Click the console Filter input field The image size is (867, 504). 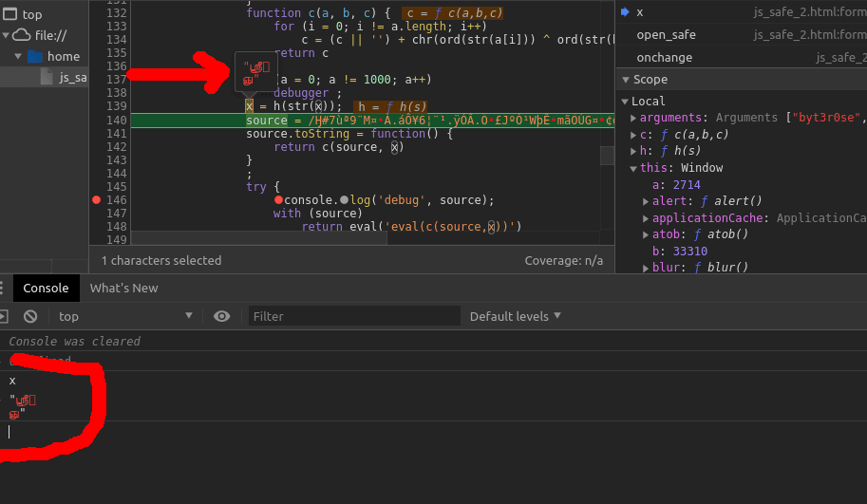point(353,316)
